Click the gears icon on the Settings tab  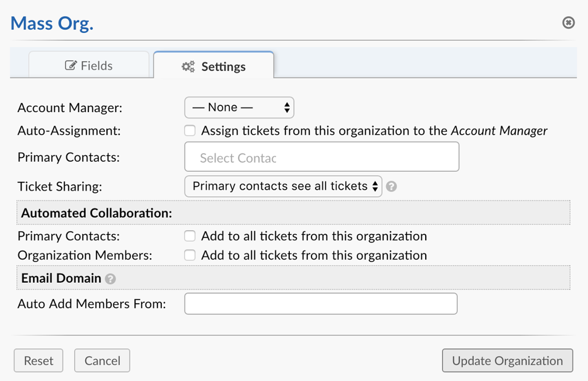(187, 66)
